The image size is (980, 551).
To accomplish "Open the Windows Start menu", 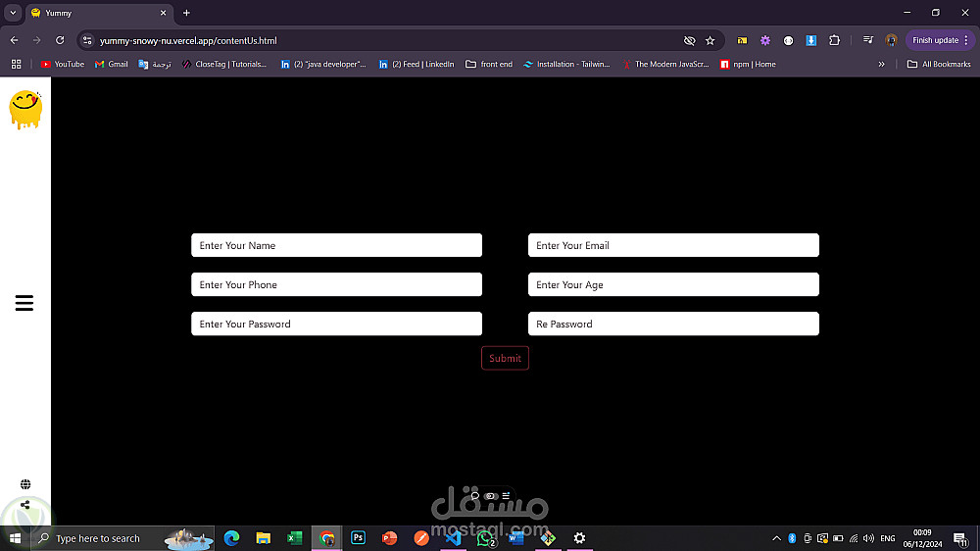I will (x=15, y=538).
